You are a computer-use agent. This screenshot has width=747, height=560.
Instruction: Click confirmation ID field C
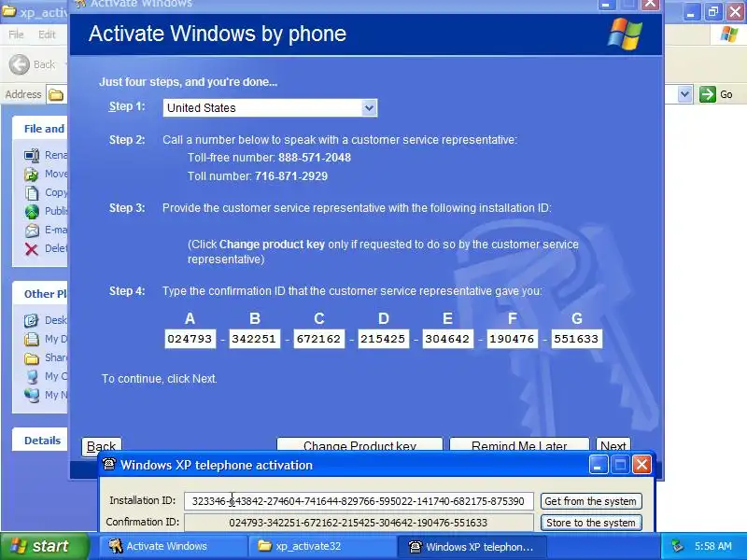pos(318,339)
